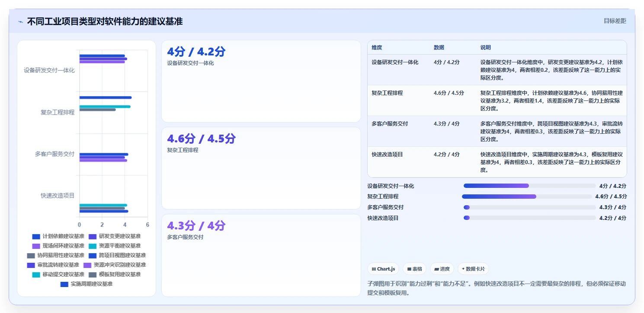The height and width of the screenshot is (313, 644).
Task: Click the description mentioning 跨项目视图建议基准为4.3
Action: 551,131
